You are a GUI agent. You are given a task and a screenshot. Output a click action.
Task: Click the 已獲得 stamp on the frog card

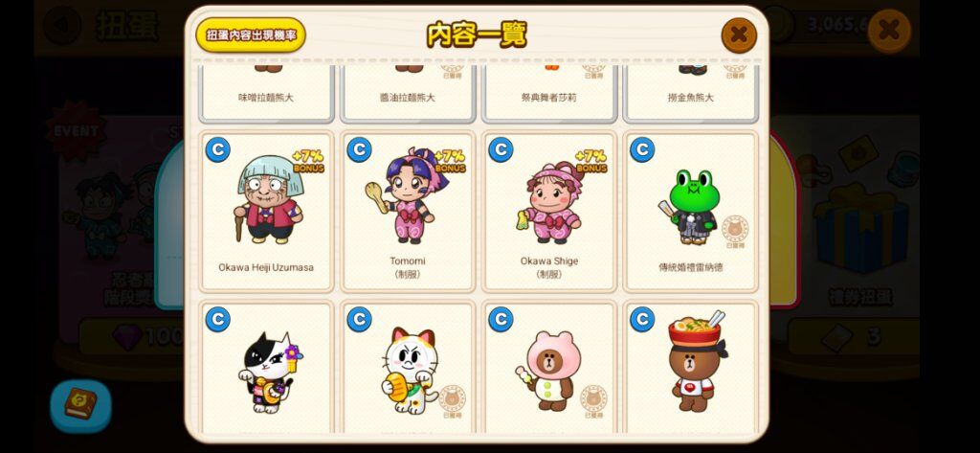pos(735,232)
